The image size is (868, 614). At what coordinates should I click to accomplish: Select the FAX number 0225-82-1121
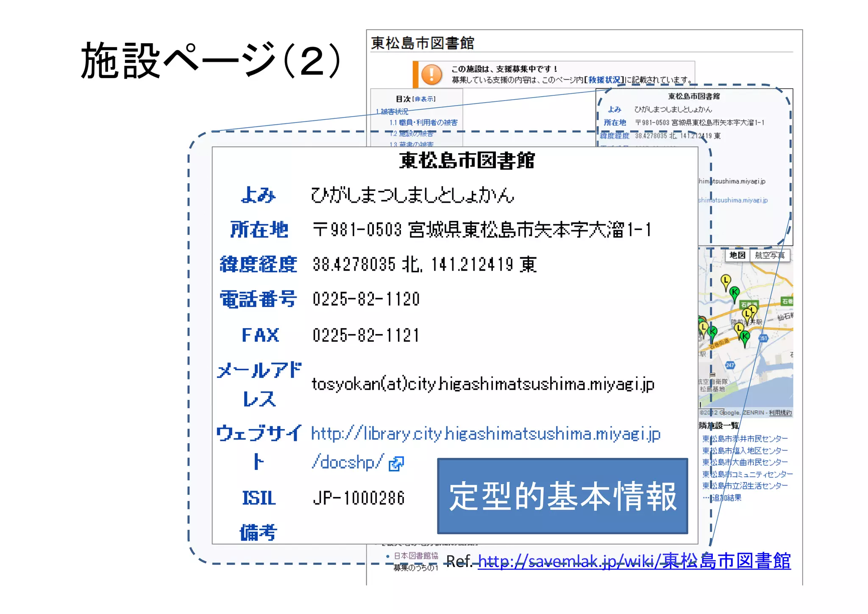coord(366,335)
